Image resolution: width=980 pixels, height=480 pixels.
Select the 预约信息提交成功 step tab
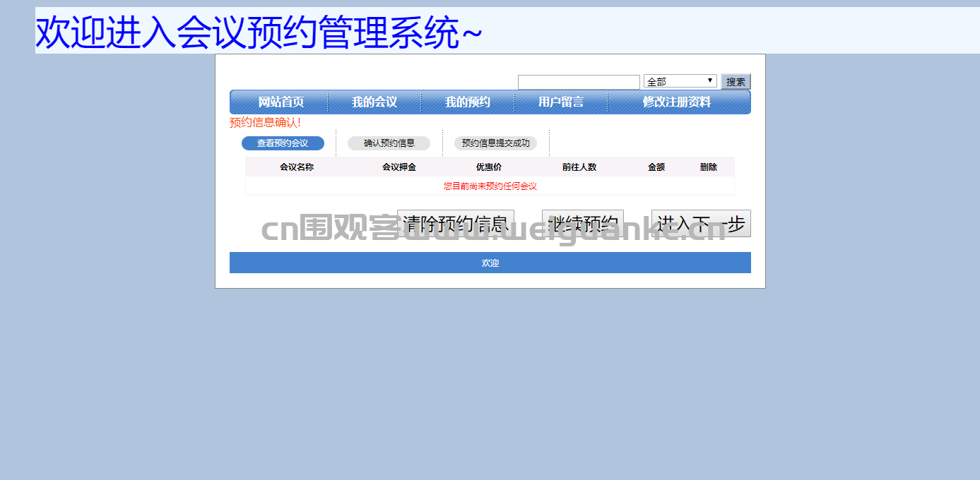point(495,143)
